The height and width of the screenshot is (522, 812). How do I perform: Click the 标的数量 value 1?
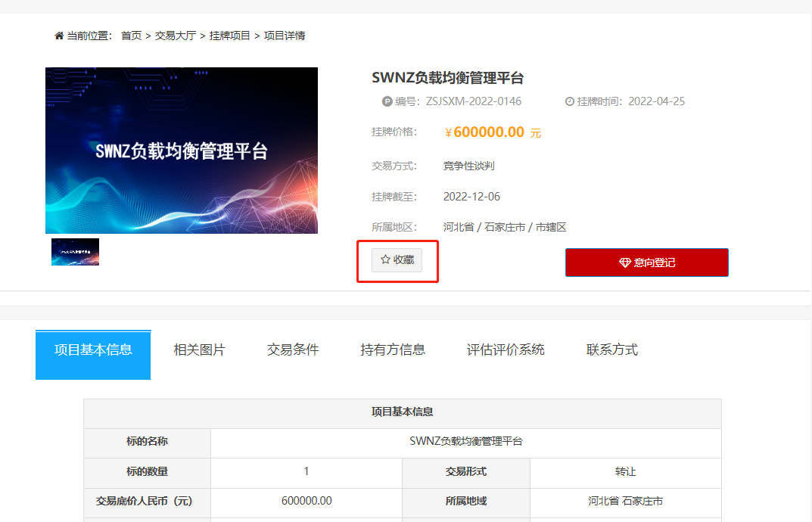coord(306,473)
